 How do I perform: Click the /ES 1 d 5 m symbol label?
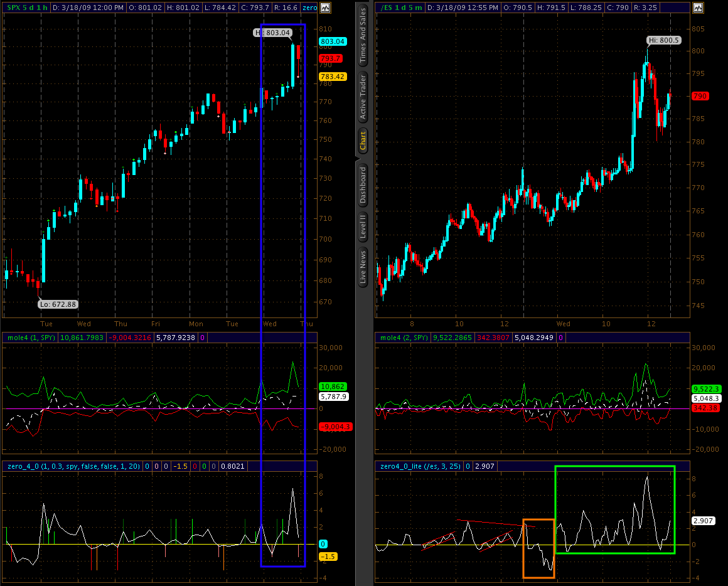click(x=402, y=8)
